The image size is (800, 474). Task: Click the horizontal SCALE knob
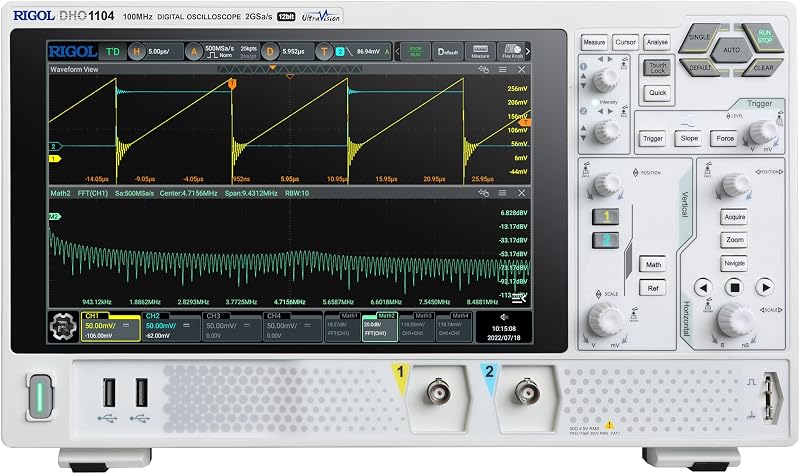[735, 320]
